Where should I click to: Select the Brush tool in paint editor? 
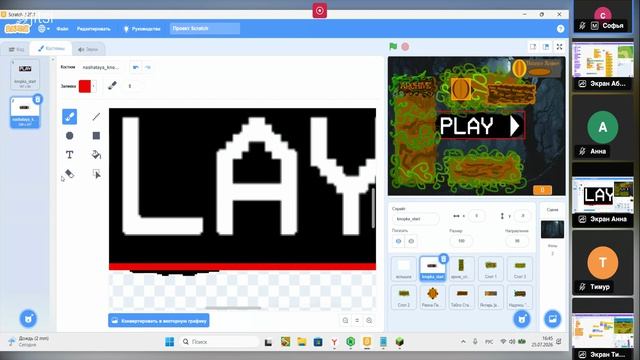pyautogui.click(x=69, y=117)
